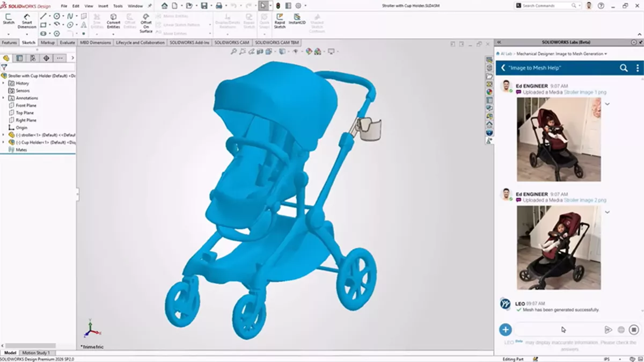The width and height of the screenshot is (644, 362).
Task: Switch to the Features tab
Action: pyautogui.click(x=9, y=42)
